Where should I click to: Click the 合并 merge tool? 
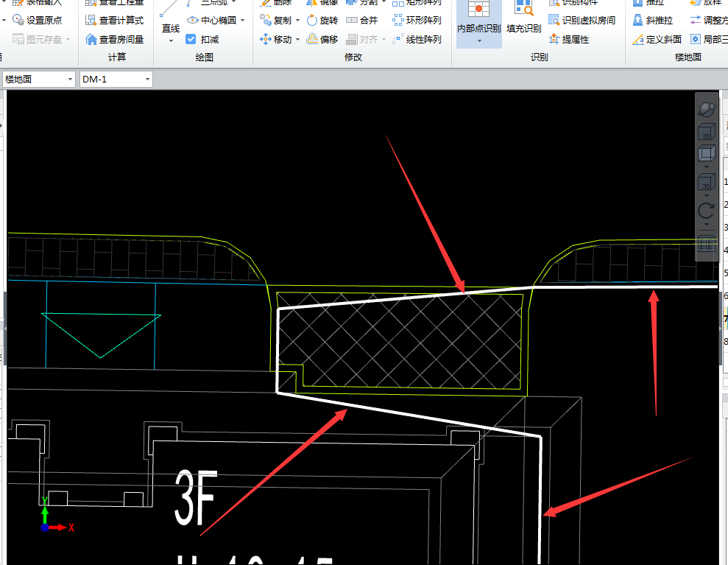tap(362, 20)
